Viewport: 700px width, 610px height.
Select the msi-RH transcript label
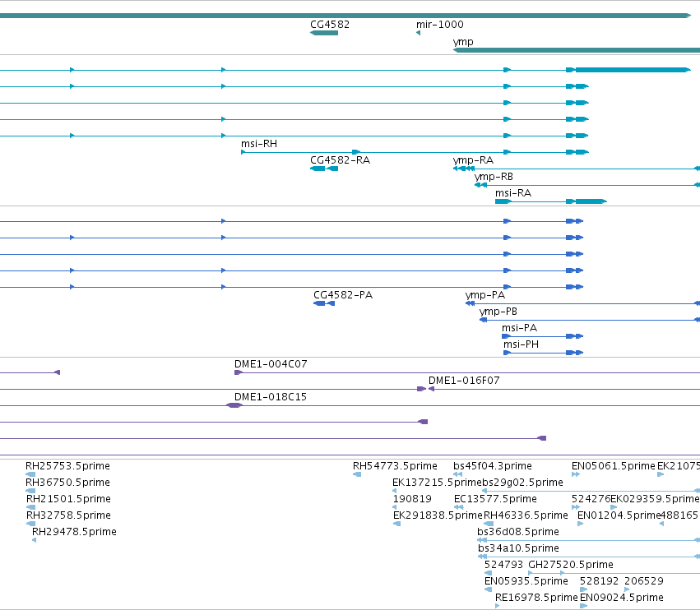pyautogui.click(x=259, y=144)
